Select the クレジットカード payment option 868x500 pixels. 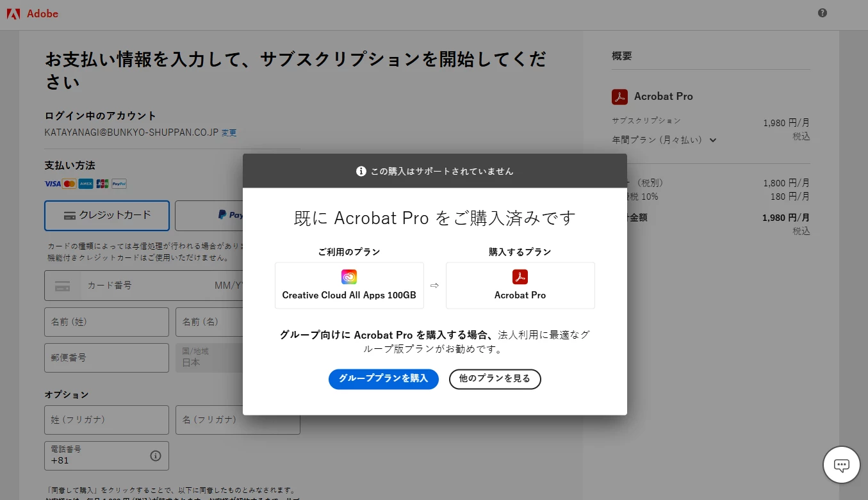point(107,216)
